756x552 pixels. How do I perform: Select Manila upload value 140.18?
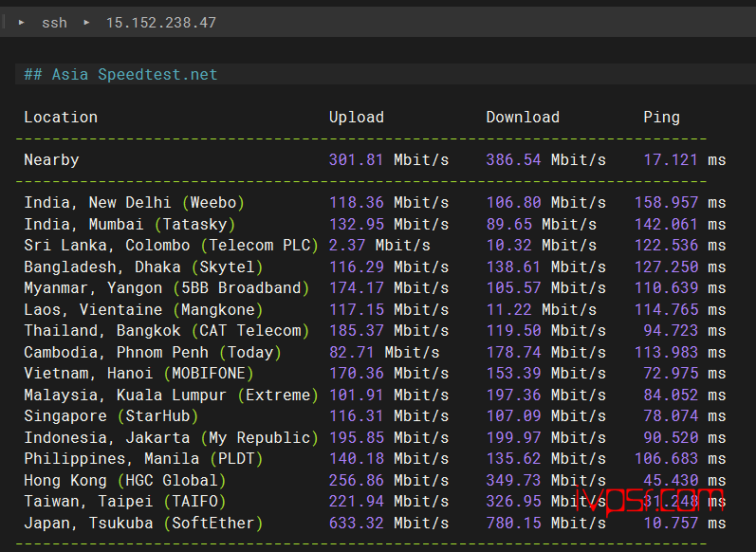click(356, 458)
